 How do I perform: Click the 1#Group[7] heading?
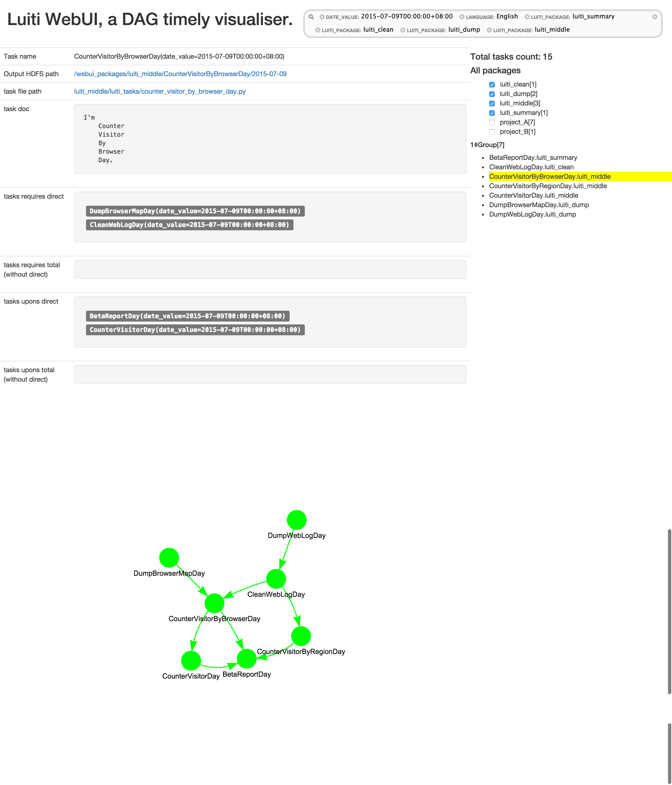click(487, 145)
